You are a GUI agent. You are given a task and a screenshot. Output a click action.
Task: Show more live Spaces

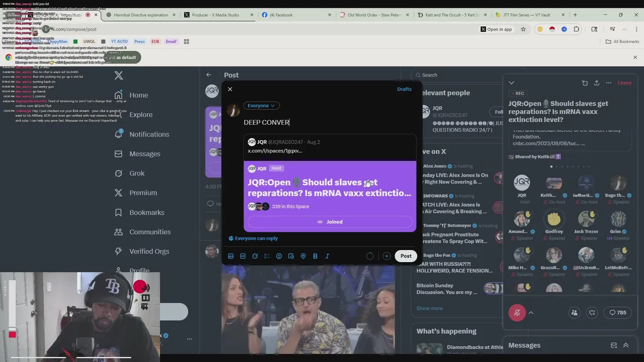[430, 308]
